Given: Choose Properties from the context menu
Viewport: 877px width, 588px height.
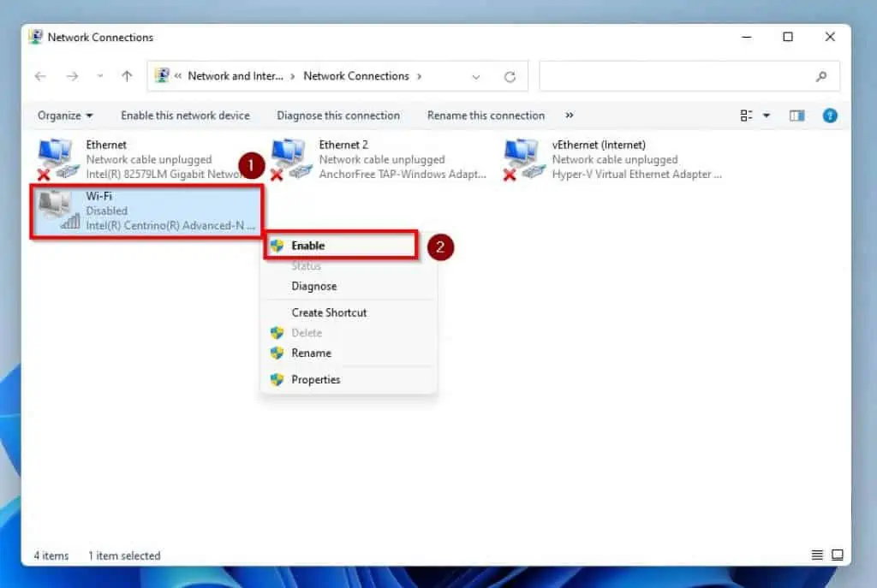Looking at the screenshot, I should click(x=315, y=379).
